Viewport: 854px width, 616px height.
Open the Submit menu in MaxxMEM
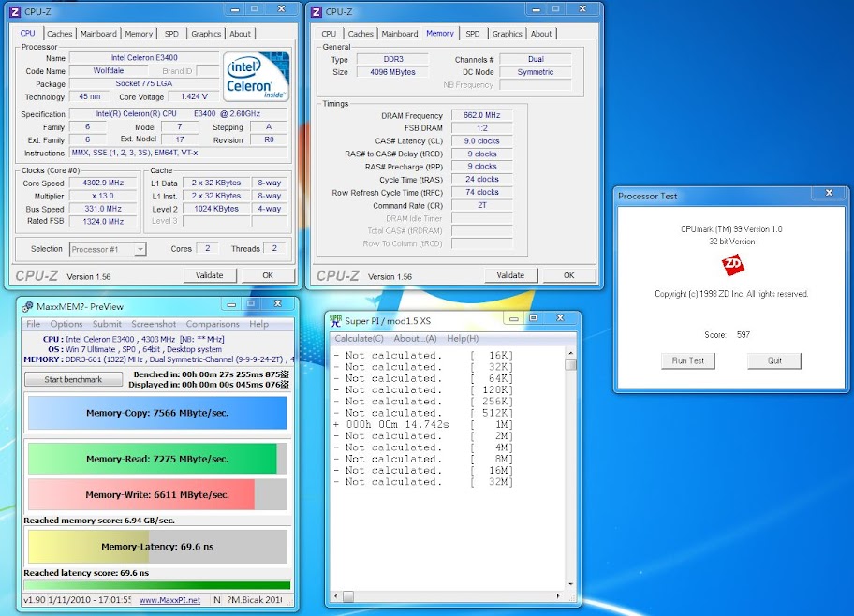click(x=107, y=324)
